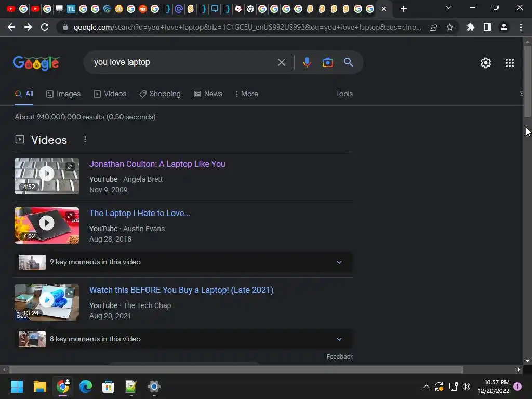Bookmark this tab with the star icon
Image resolution: width=532 pixels, height=399 pixels.
click(x=449, y=27)
